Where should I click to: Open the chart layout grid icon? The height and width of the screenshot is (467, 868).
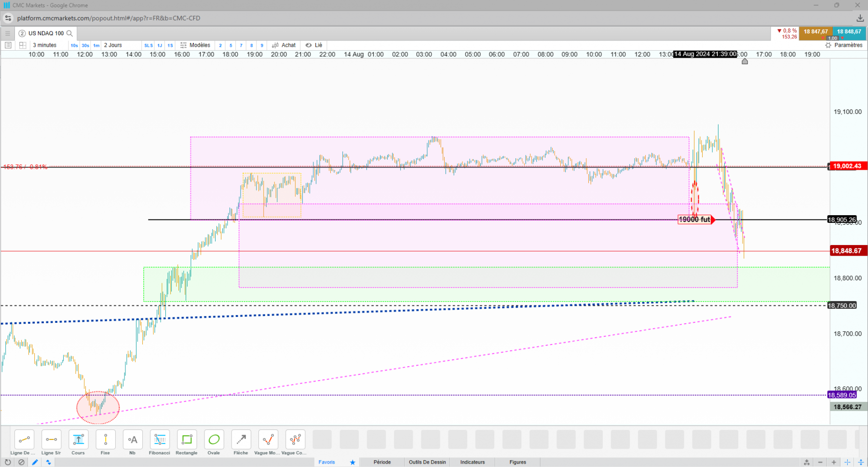23,45
